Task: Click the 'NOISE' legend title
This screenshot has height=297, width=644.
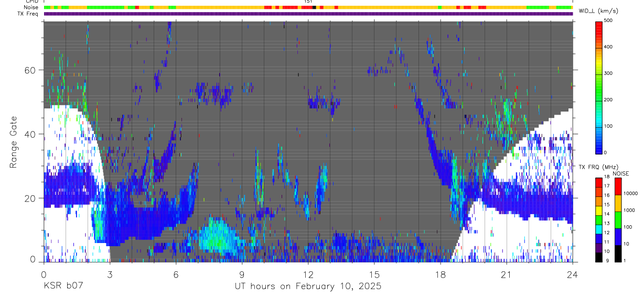Action: click(620, 173)
